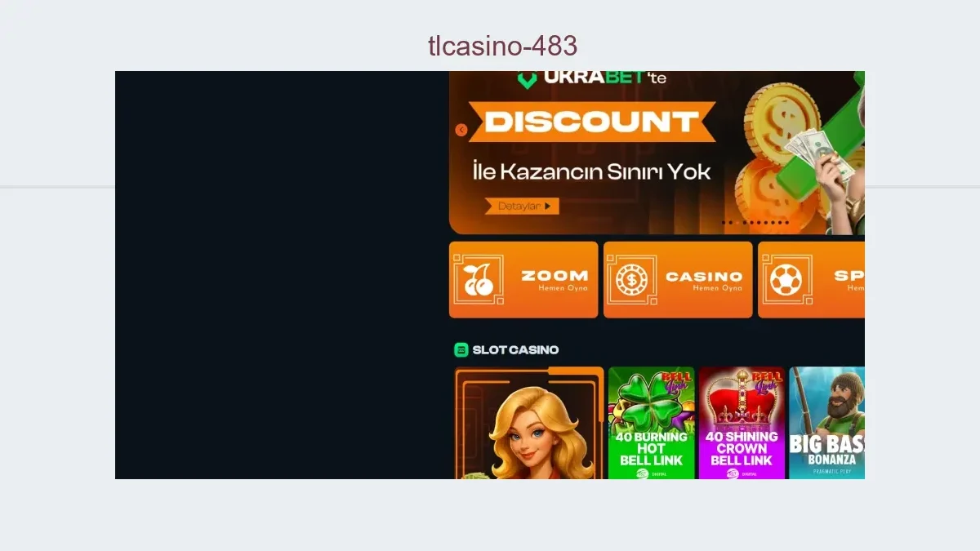Click the green SLOT CASINO section icon
The image size is (980, 551).
[x=461, y=349]
